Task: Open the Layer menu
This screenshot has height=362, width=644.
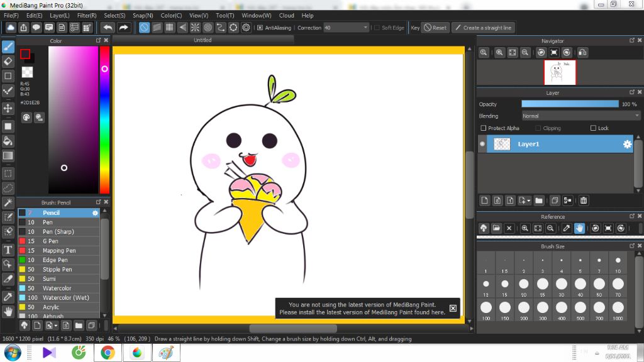Action: point(60,15)
